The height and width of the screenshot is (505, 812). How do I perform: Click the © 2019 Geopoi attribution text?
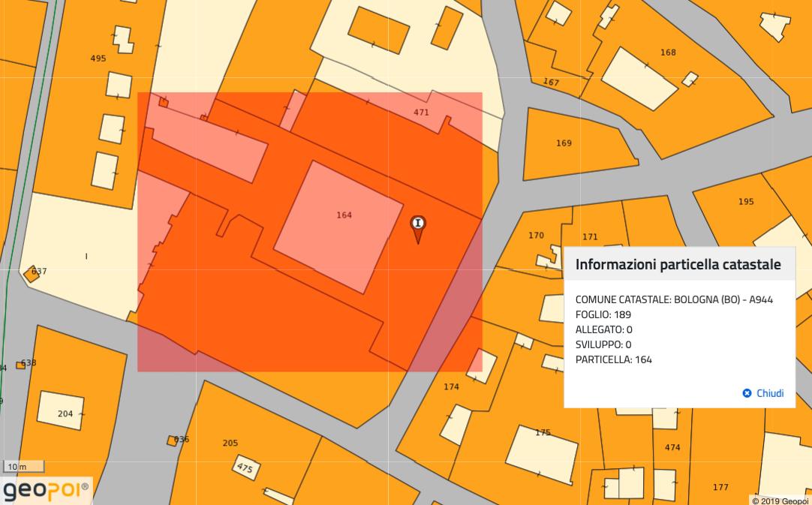pyautogui.click(x=780, y=500)
